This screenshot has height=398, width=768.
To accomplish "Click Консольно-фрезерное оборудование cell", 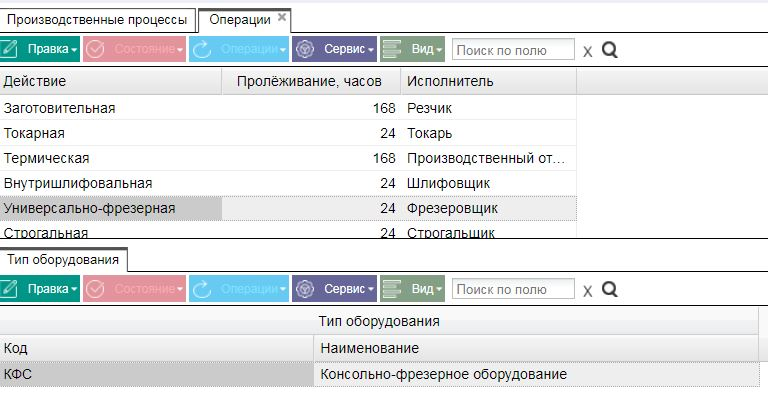I will click(x=536, y=374).
